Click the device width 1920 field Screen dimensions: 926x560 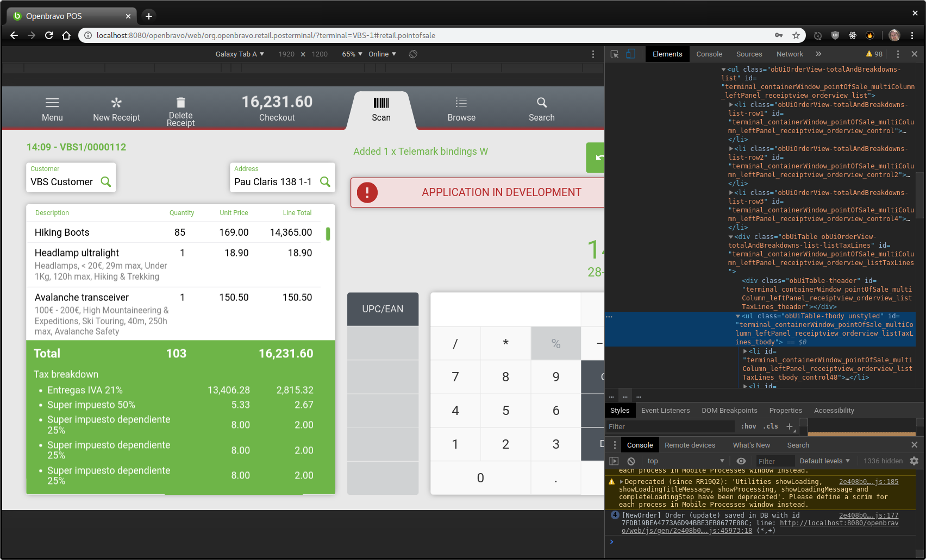(286, 54)
